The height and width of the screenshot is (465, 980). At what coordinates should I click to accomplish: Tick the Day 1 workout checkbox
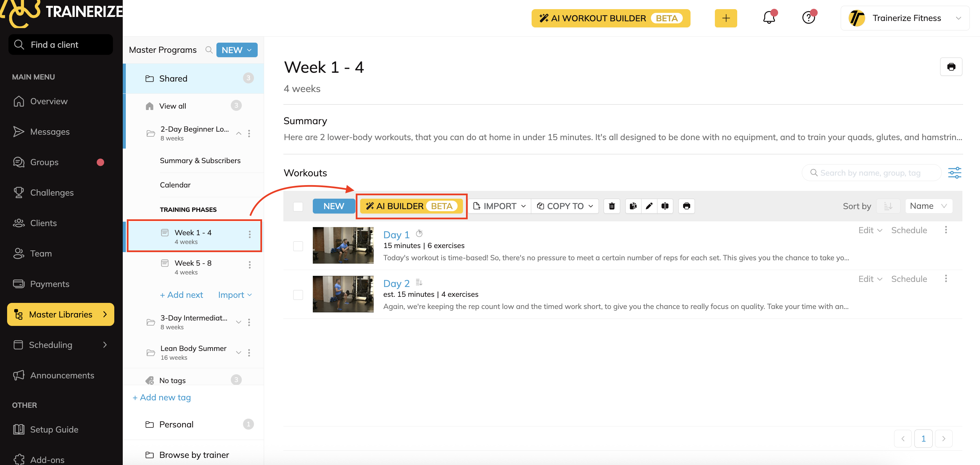pos(298,246)
